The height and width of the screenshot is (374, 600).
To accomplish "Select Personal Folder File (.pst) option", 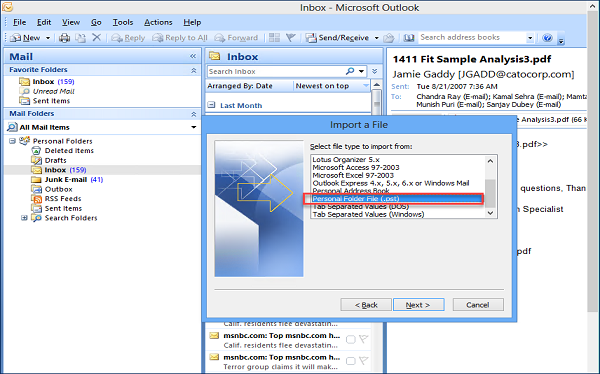I will [x=398, y=199].
